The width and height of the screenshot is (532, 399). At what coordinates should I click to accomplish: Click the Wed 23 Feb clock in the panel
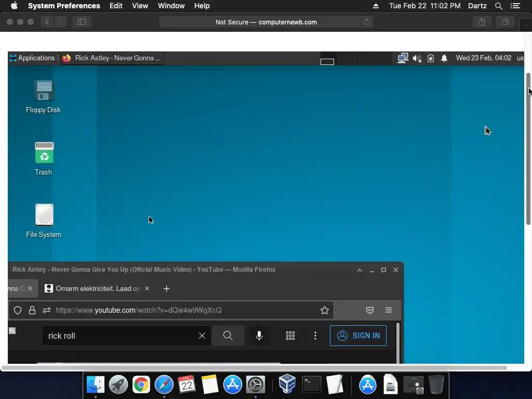484,58
